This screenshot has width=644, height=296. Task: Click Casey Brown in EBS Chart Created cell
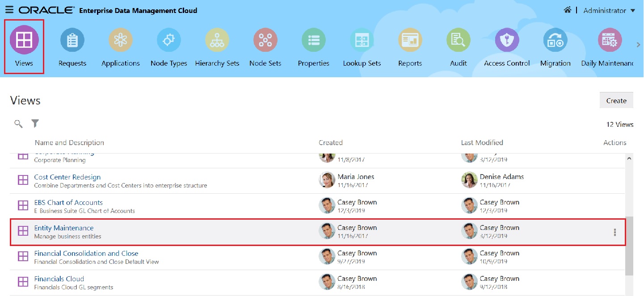(357, 202)
